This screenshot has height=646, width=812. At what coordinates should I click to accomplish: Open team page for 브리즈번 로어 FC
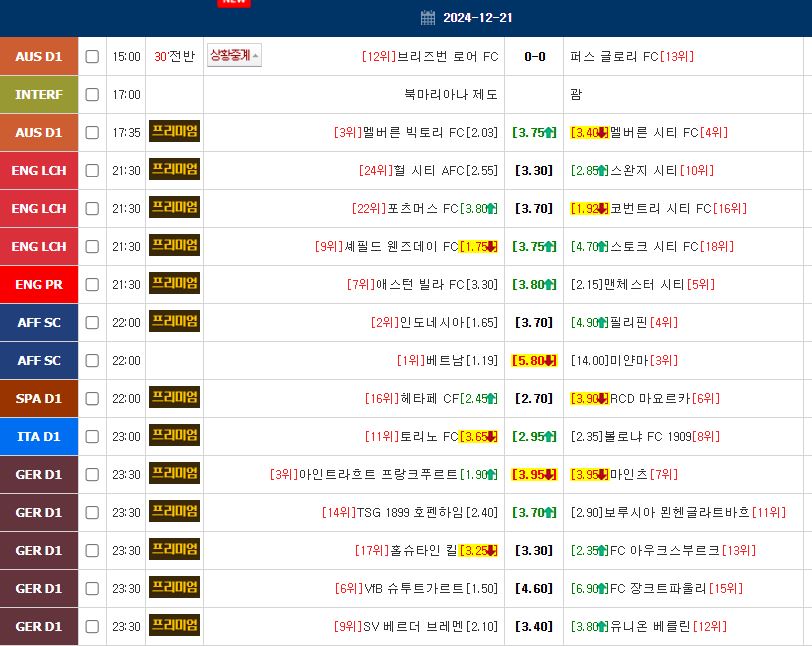pyautogui.click(x=448, y=56)
